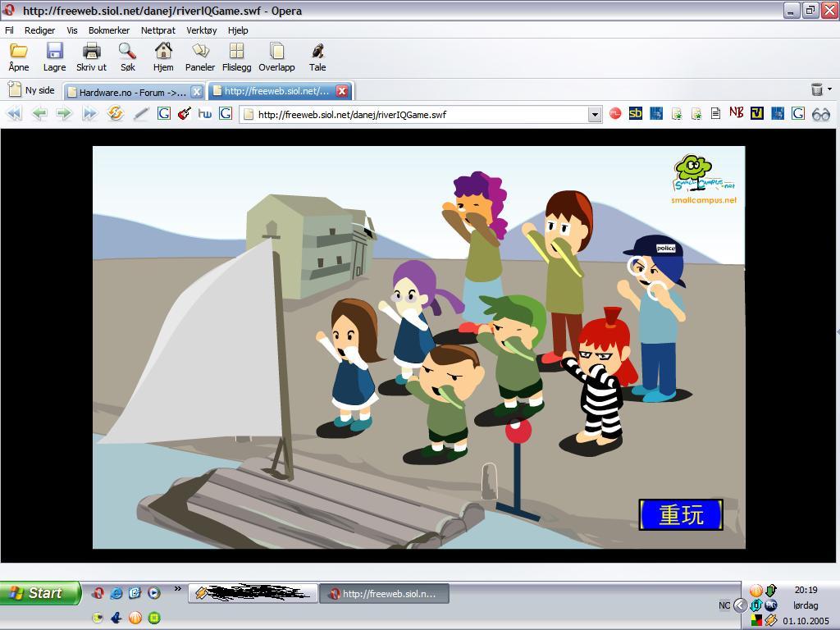Image resolution: width=840 pixels, height=630 pixels.
Task: Click the smallcampus.net logo link
Action: coord(704,180)
